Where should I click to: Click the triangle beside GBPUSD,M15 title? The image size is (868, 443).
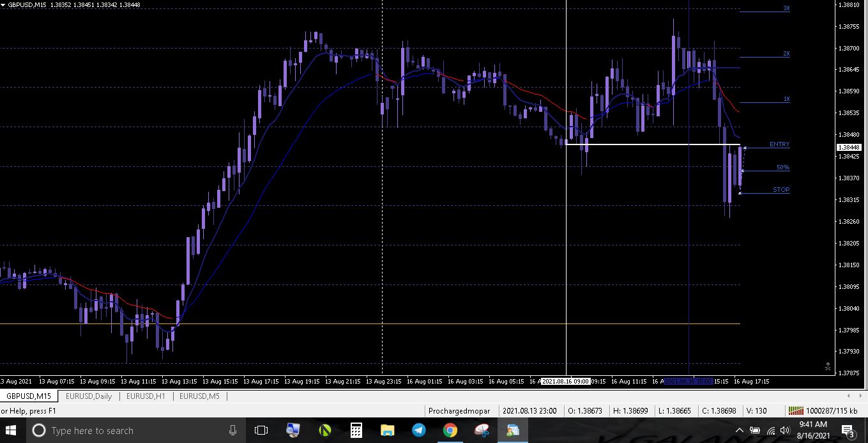coord(4,4)
